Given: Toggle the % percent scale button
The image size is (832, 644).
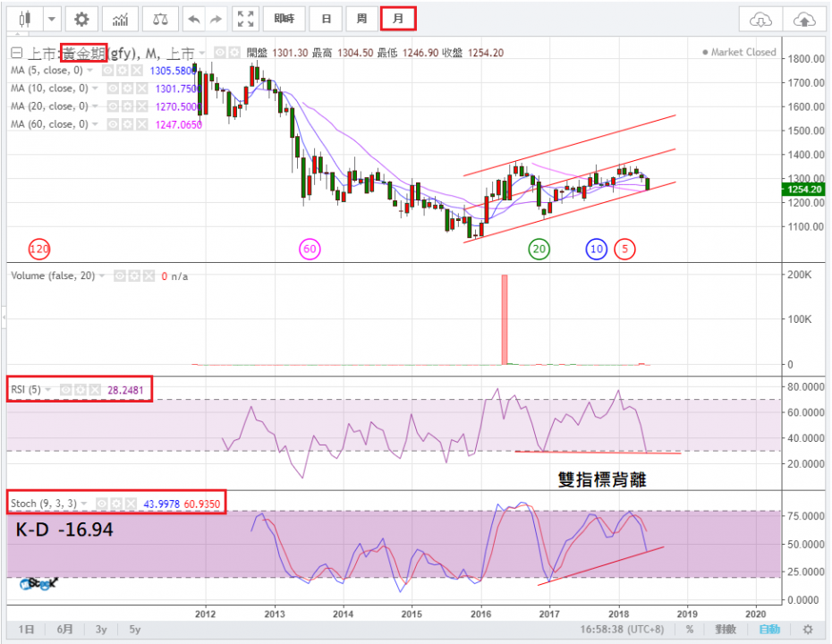Looking at the screenshot, I should [x=689, y=630].
